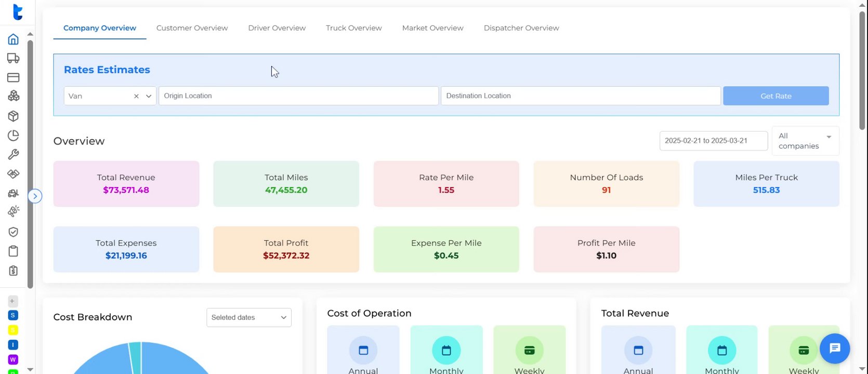
Task: Open the Seleted dates dropdown
Action: [x=249, y=317]
